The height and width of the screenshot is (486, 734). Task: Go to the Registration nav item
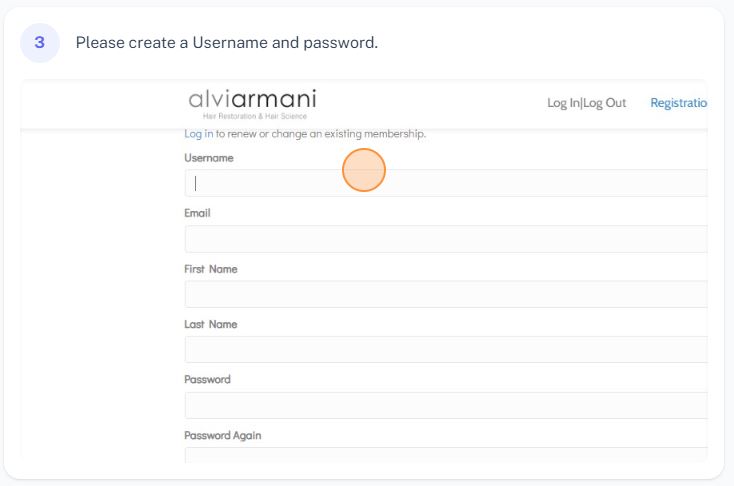click(679, 103)
